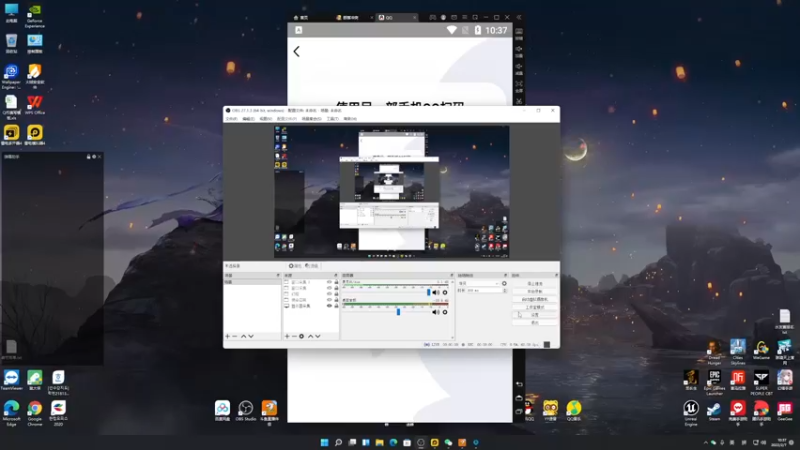Image resolution: width=800 pixels, height=450 pixels.
Task: Launch WeGame desktop shortcut
Action: (x=761, y=350)
